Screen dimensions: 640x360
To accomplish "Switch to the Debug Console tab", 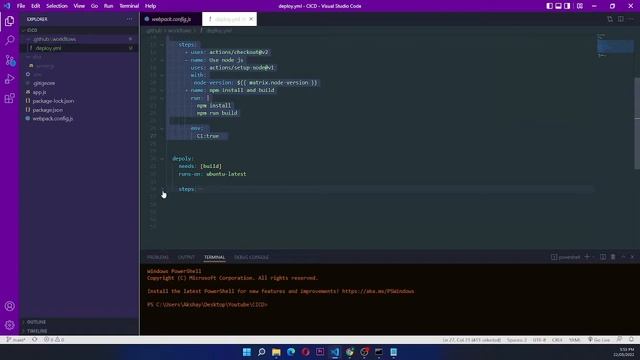I will click(251, 257).
